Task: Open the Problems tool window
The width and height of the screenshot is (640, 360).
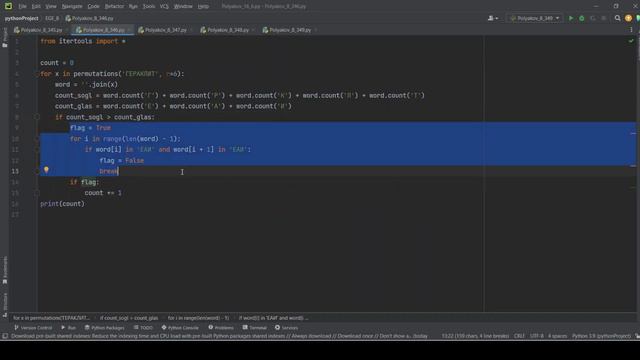Action: coord(221,327)
